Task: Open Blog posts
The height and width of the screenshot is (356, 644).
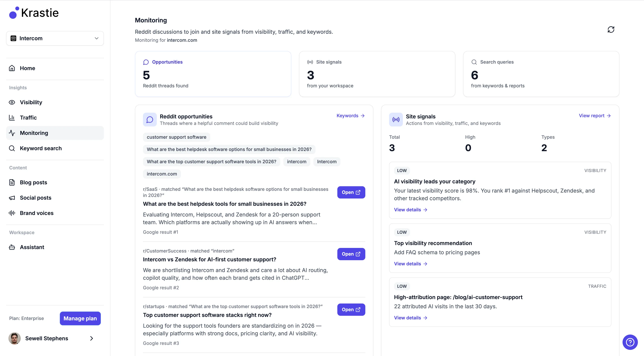Action: (55, 182)
